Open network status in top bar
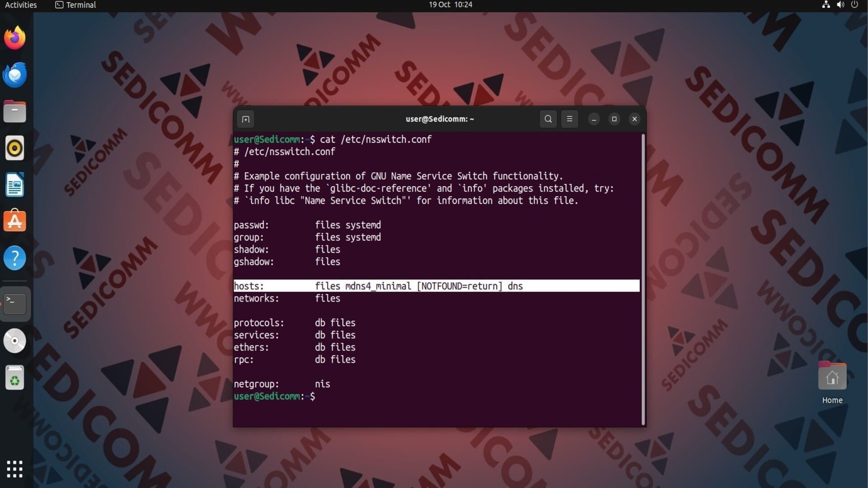Viewport: 868px width, 488px height. (826, 5)
